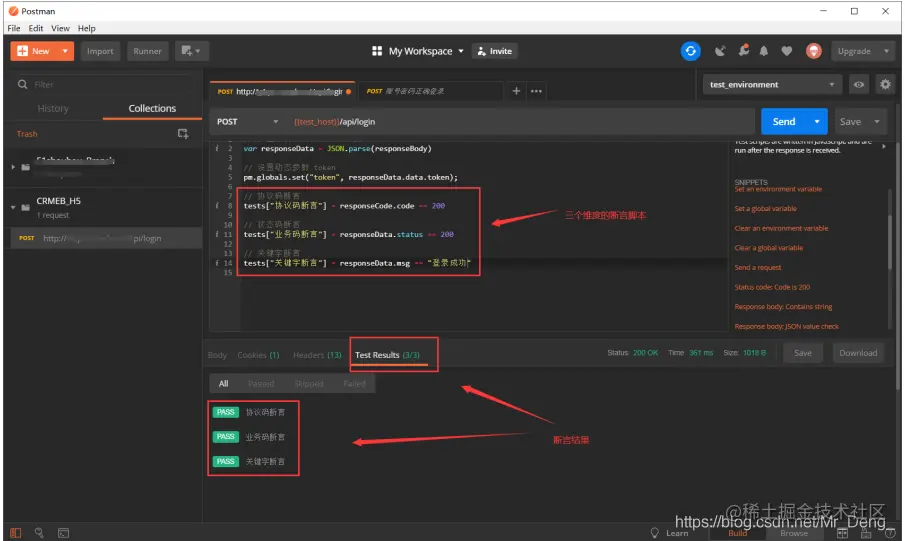Screen dimensions: 905x541
Task: Click Trash in the sidebar
Action: point(27,133)
